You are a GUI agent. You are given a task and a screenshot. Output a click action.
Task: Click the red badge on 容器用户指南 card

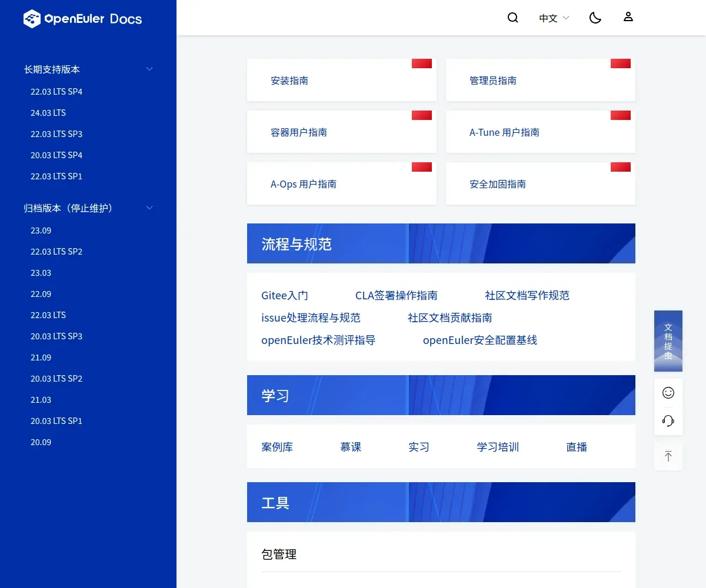point(422,115)
